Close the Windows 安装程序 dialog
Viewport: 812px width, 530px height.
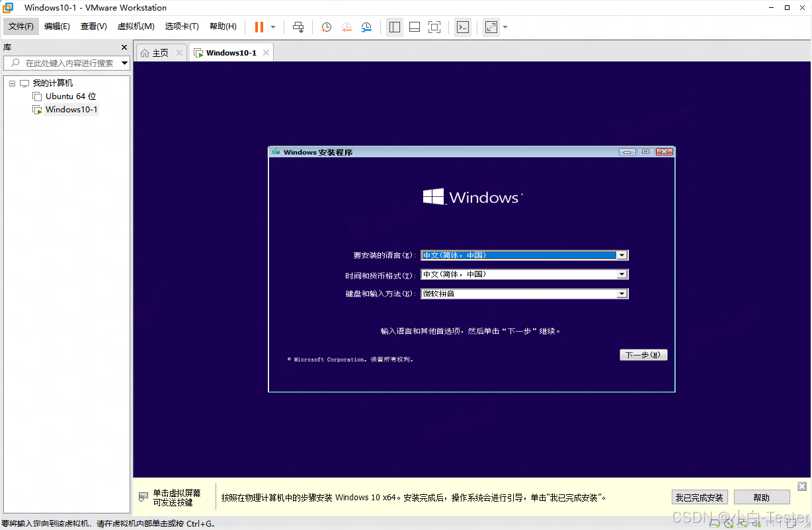665,151
